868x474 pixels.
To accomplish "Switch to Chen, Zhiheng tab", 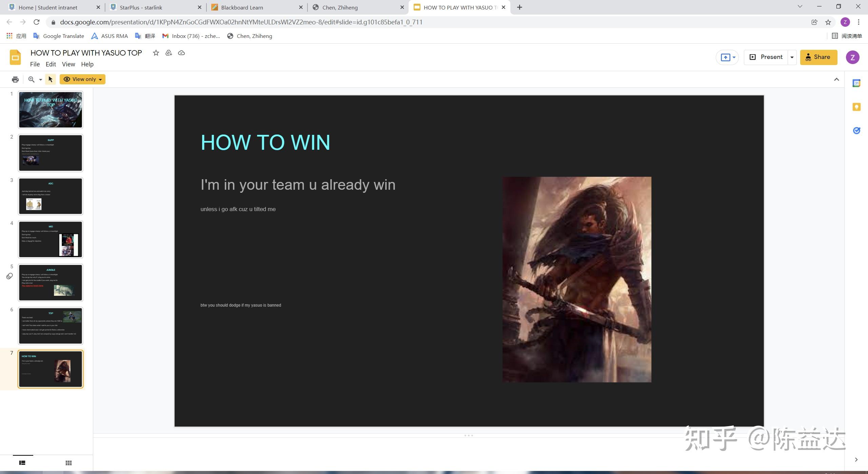I will 358,7.
